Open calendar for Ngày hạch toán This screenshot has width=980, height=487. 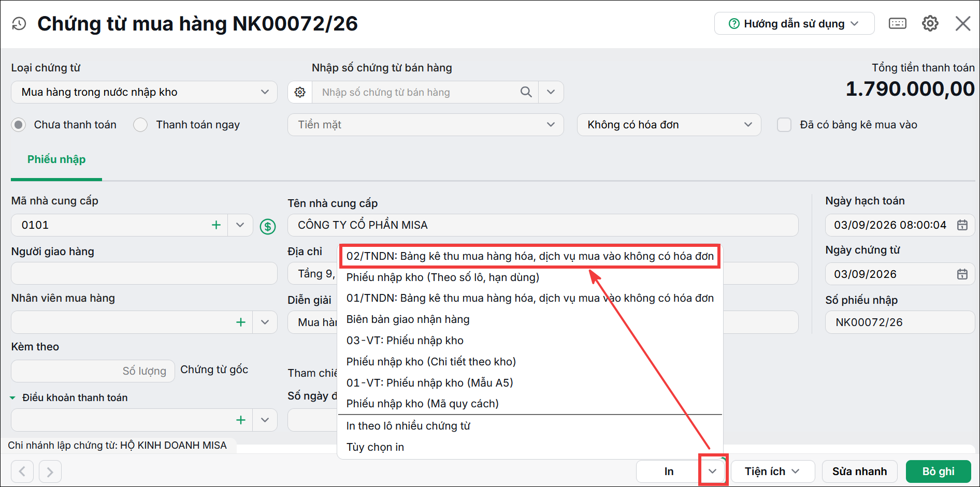(962, 225)
